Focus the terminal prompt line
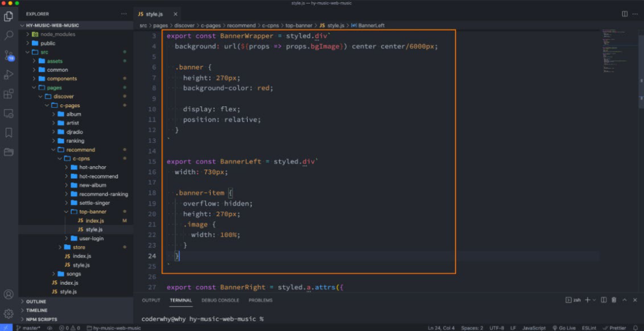The width and height of the screenshot is (644, 331). pos(203,319)
